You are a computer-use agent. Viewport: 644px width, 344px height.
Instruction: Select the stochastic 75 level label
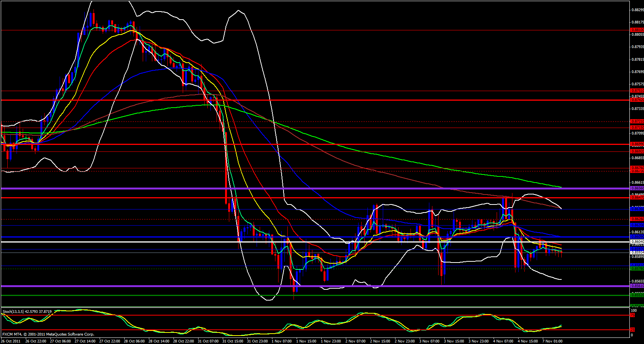[632, 315]
